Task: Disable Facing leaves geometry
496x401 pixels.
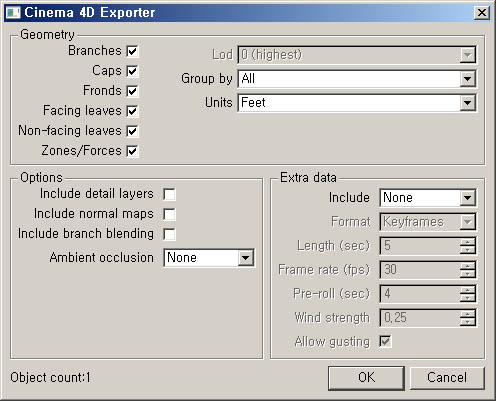Action: 132,111
